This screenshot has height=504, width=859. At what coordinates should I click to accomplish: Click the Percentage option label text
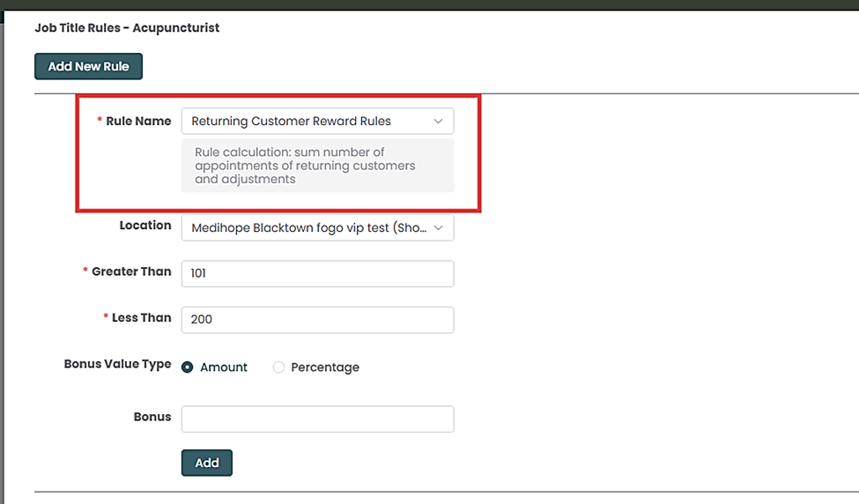(x=325, y=367)
